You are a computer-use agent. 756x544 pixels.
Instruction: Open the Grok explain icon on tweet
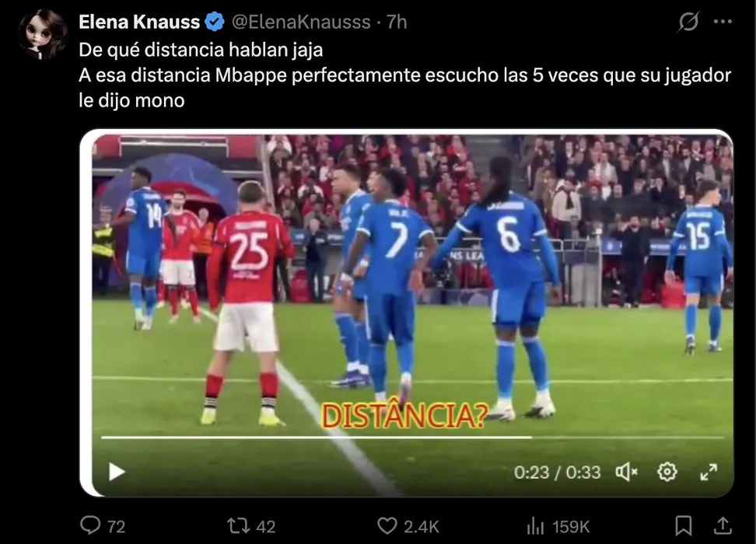point(688,22)
